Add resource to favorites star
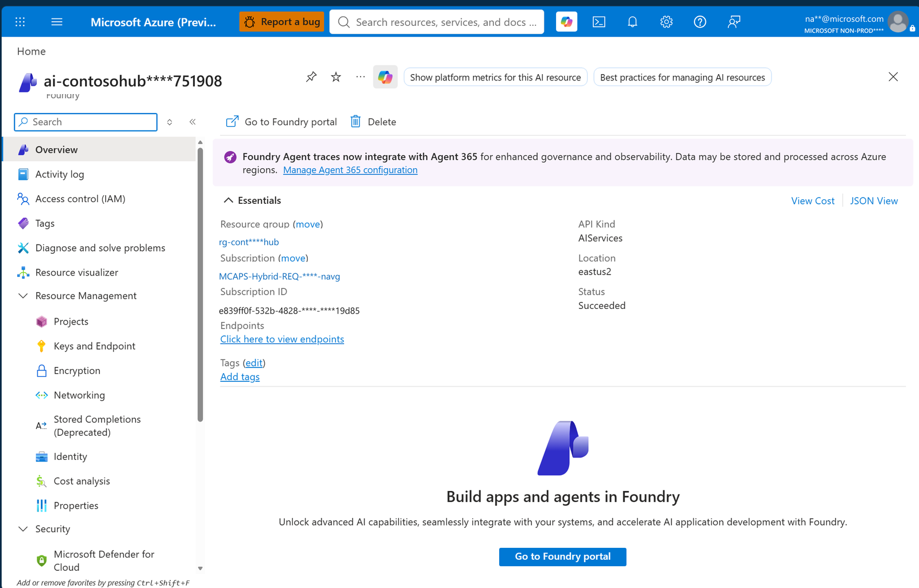Screen dimensions: 919x588 (x=336, y=77)
